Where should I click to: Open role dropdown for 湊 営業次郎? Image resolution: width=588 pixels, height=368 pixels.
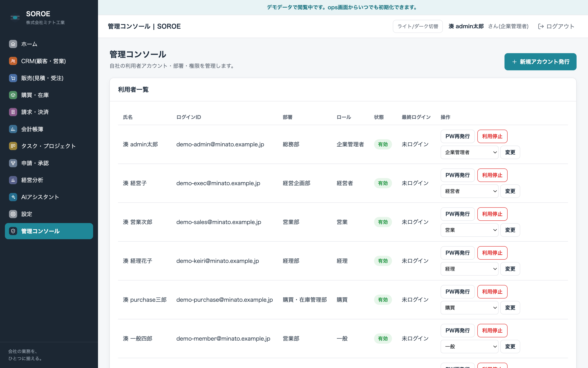(469, 230)
